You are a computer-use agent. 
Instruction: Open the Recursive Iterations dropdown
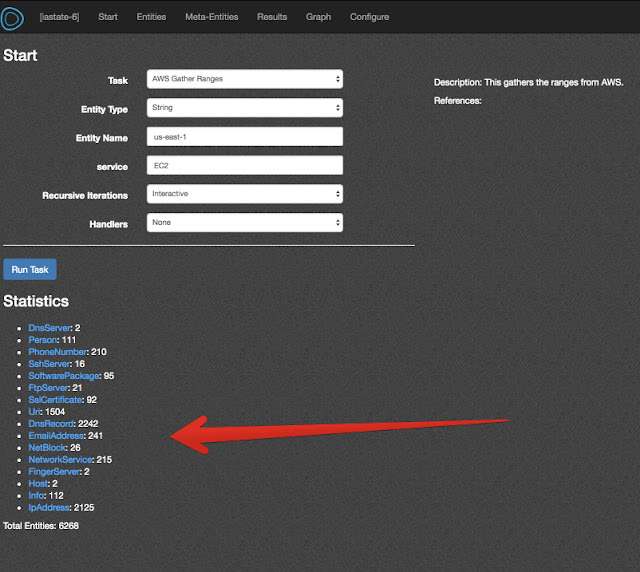245,194
